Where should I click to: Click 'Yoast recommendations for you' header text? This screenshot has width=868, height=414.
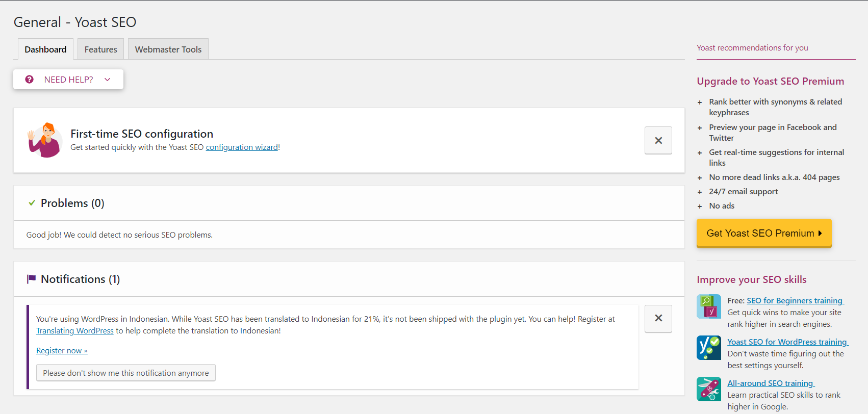[x=752, y=48]
